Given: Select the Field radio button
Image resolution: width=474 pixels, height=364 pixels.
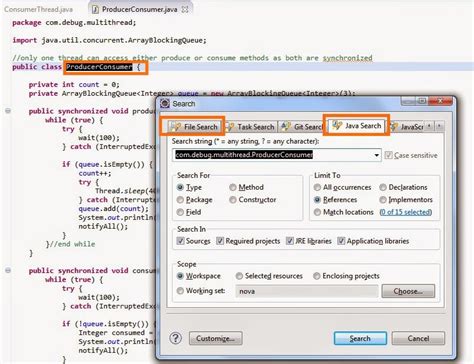Looking at the screenshot, I should click(180, 212).
